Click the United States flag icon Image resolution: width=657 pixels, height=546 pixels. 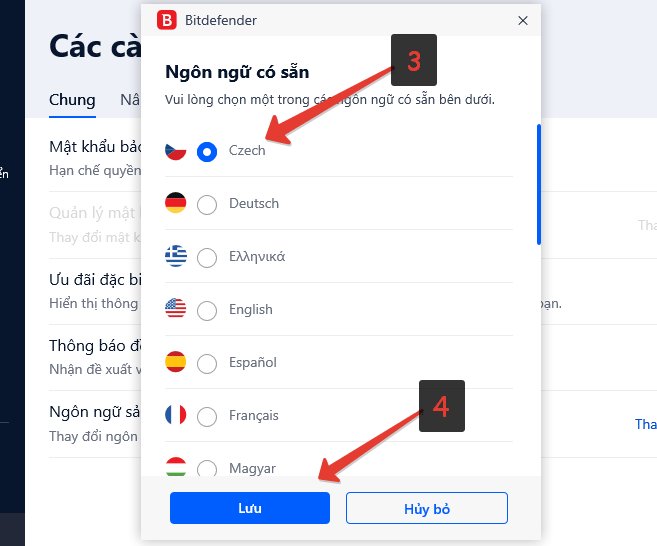click(x=176, y=309)
